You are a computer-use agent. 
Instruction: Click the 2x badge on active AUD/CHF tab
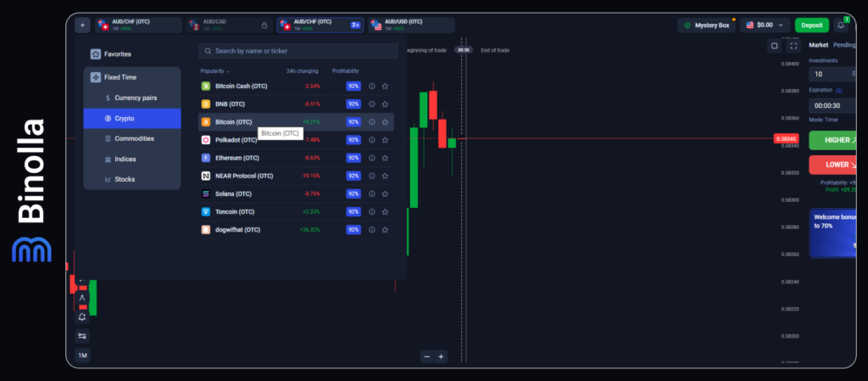(355, 25)
